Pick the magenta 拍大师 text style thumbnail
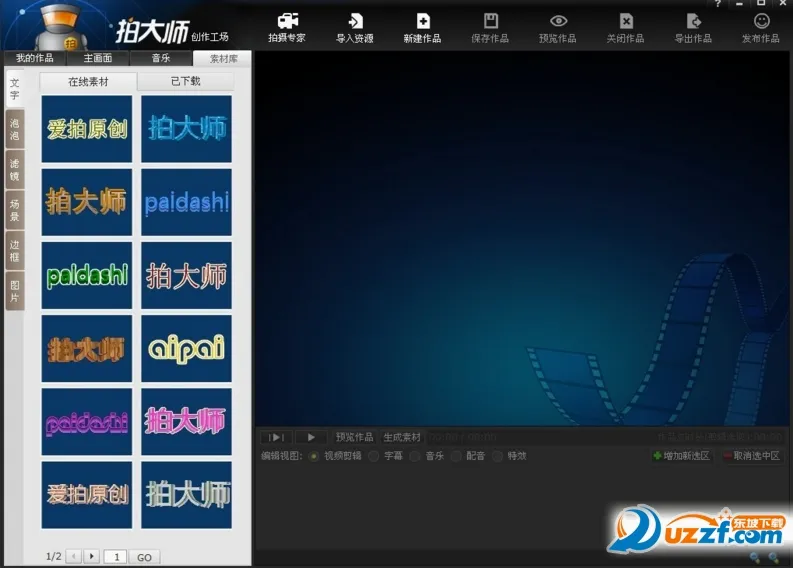Image resolution: width=793 pixels, height=568 pixels. tap(186, 422)
